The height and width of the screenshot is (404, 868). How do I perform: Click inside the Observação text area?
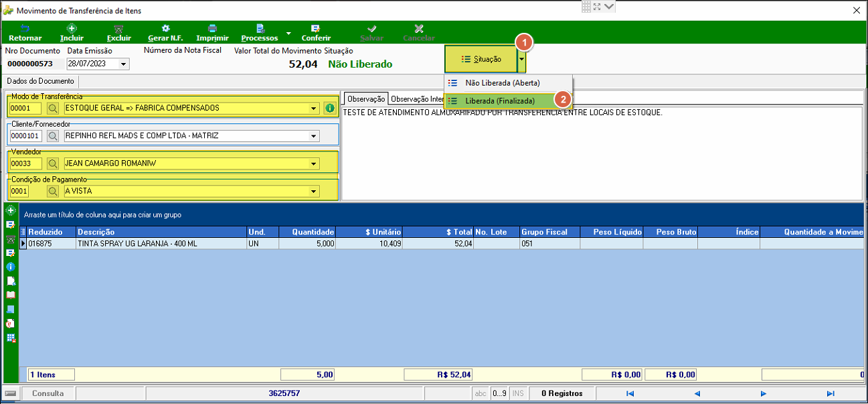602,153
